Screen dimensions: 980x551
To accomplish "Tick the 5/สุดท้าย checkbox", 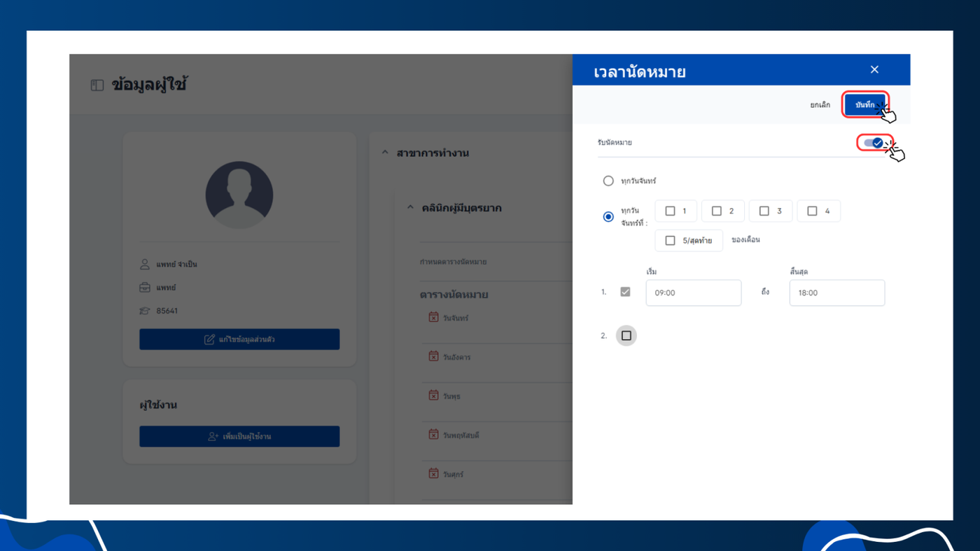I will click(x=670, y=241).
